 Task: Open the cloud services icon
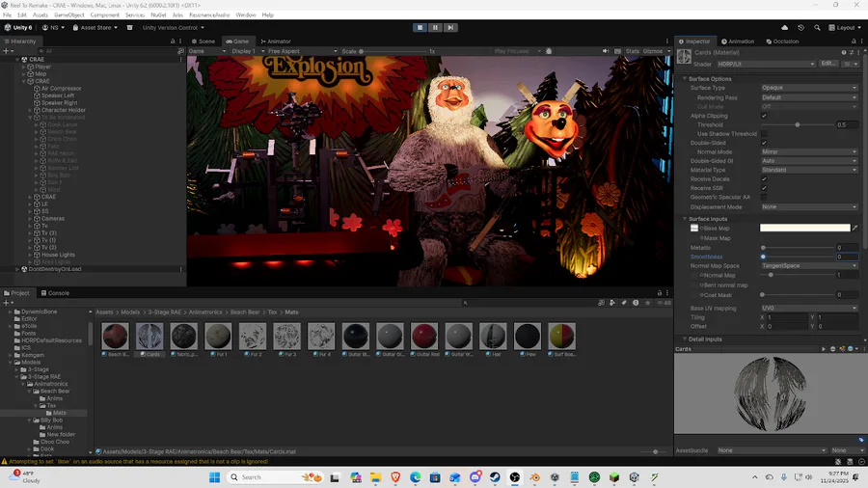(784, 28)
